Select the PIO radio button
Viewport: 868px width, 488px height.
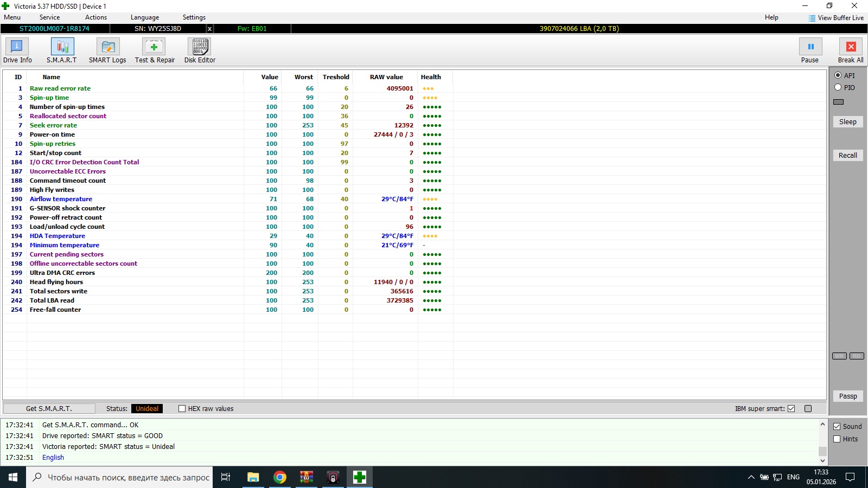click(838, 87)
